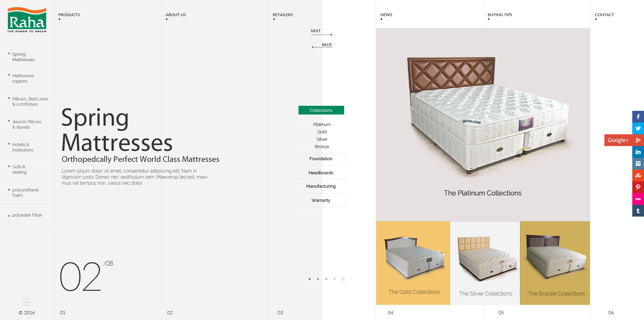
Task: Click the Raha logo
Action: [27, 20]
